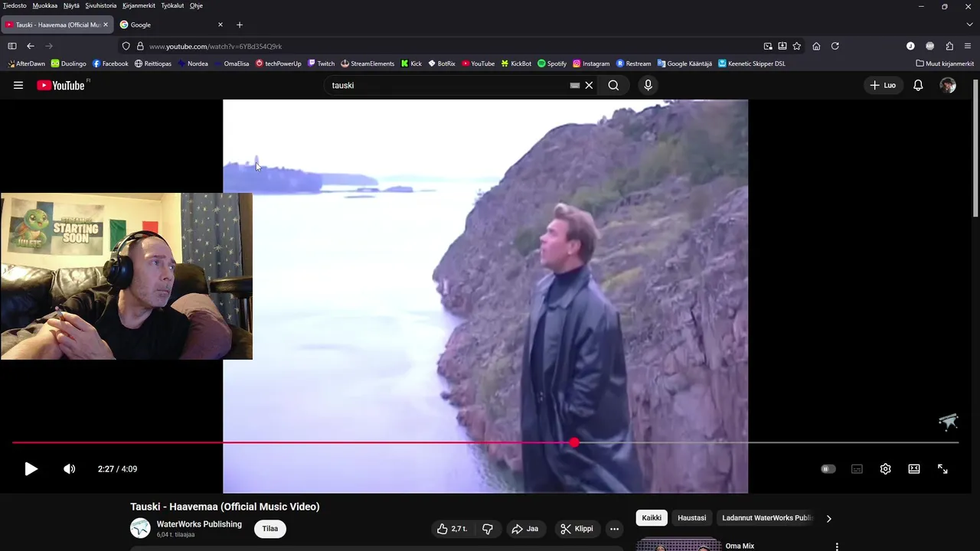The height and width of the screenshot is (551, 980).
Task: Play the video with the play button
Action: (x=31, y=469)
